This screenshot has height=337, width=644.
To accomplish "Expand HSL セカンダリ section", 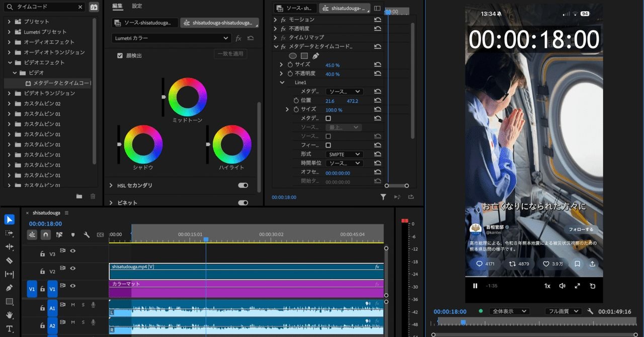I will 111,186.
